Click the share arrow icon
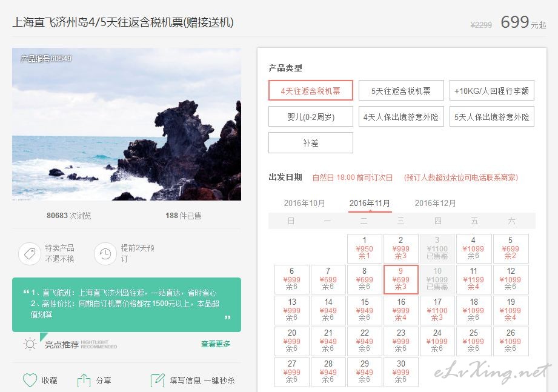The height and width of the screenshot is (392, 558). pos(84,380)
